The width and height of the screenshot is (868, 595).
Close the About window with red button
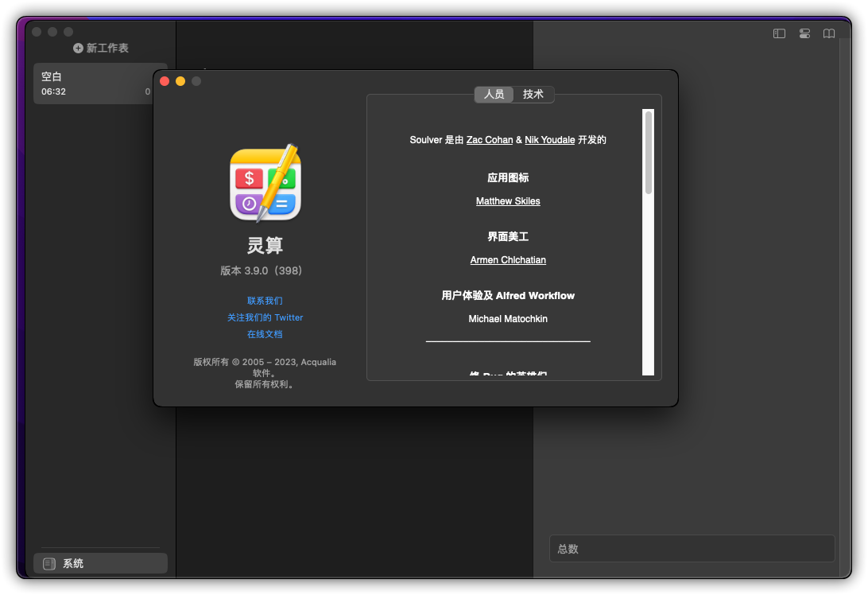tap(165, 81)
